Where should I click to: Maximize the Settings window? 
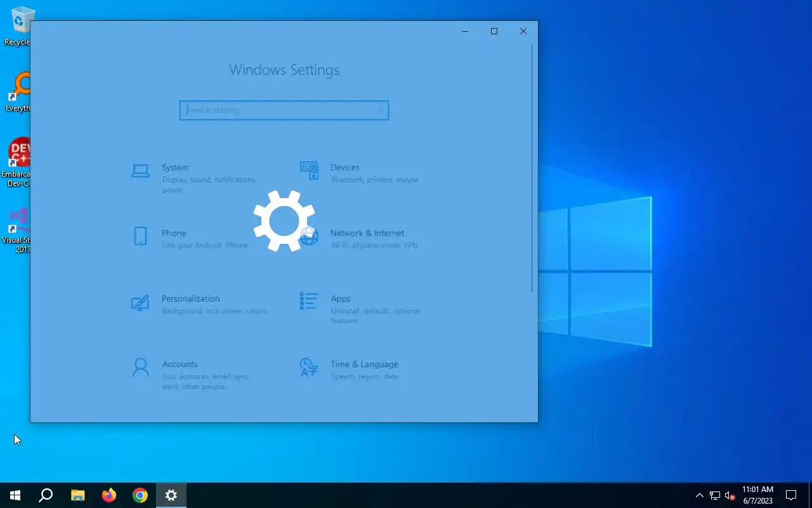494,31
